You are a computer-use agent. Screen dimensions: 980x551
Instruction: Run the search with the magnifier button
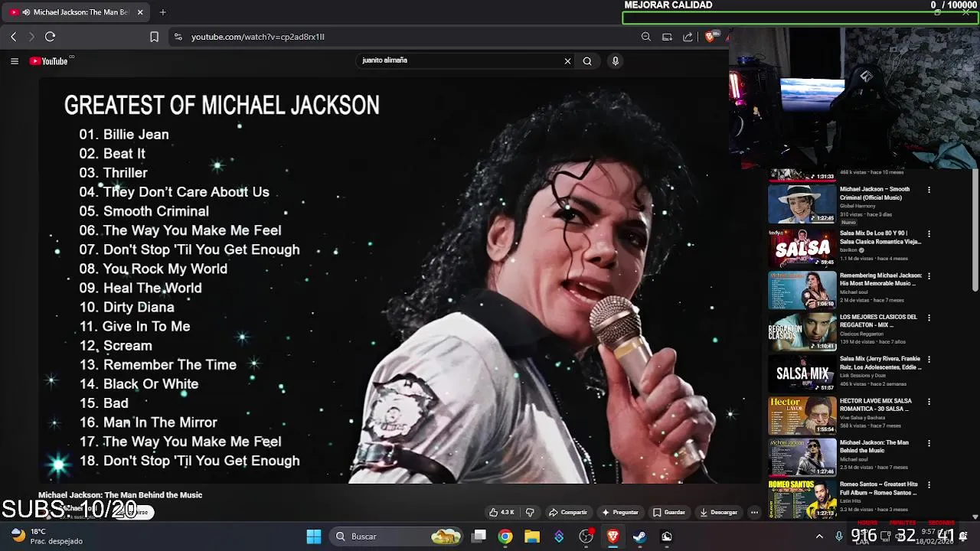click(x=587, y=61)
